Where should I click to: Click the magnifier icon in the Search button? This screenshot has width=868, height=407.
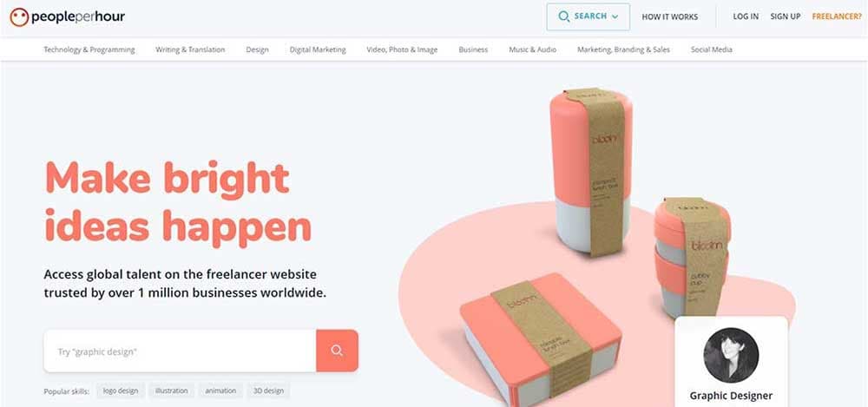(563, 16)
